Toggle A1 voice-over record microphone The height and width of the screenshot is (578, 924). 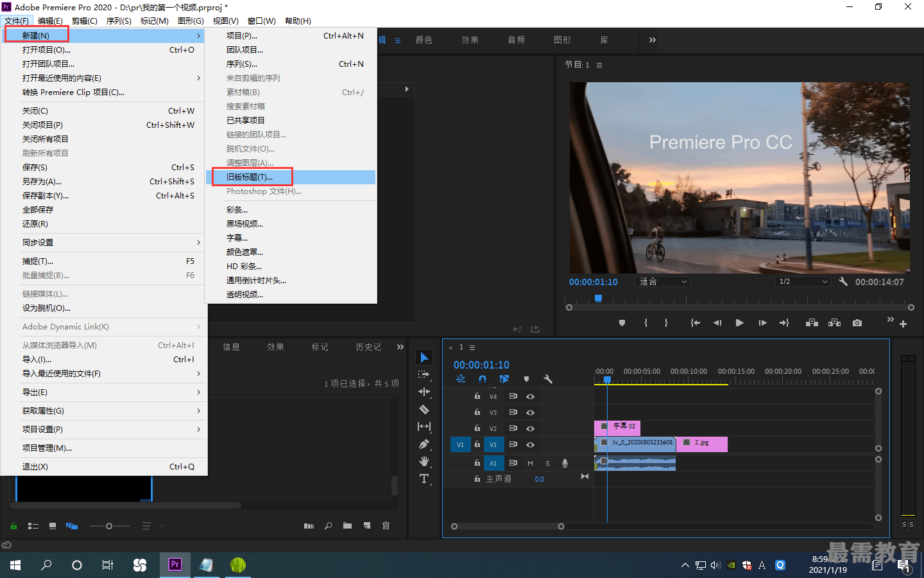tap(565, 463)
